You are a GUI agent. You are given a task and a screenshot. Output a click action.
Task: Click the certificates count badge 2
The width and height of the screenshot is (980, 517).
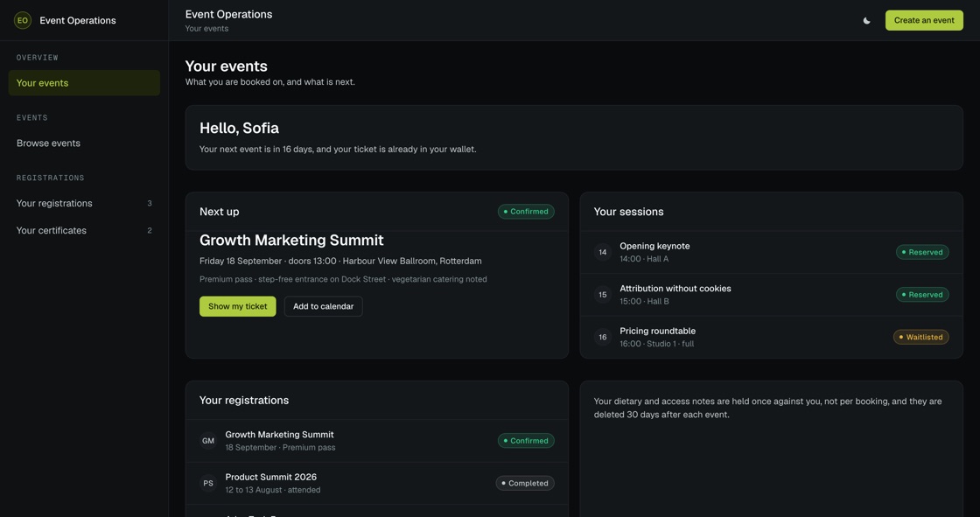(150, 230)
